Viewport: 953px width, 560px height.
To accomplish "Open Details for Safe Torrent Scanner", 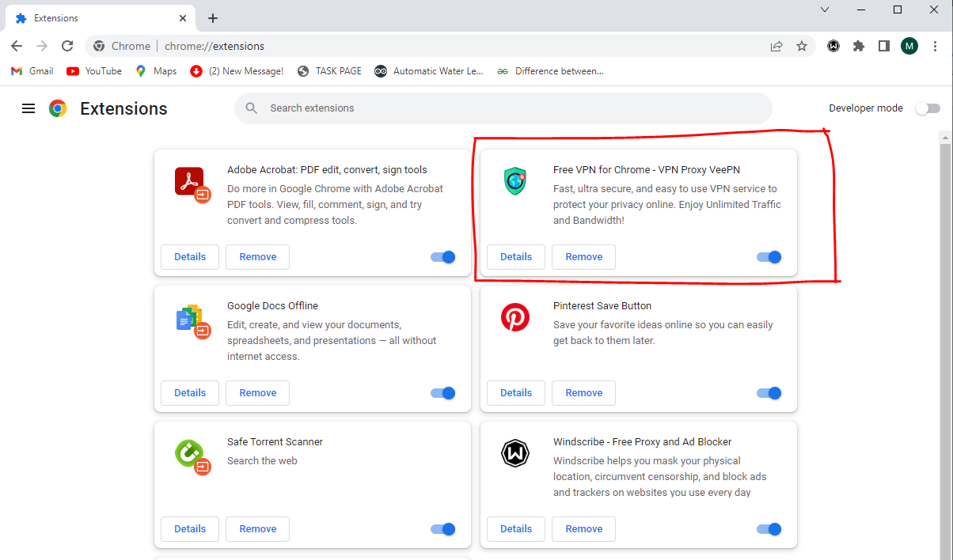I will (x=190, y=529).
